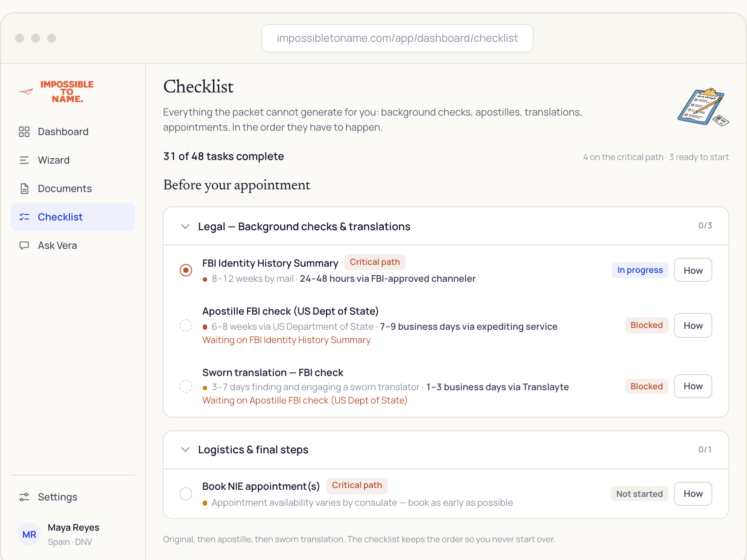Image resolution: width=747 pixels, height=560 pixels.
Task: Collapse the Logistics & final steps chevron
Action: 185,450
